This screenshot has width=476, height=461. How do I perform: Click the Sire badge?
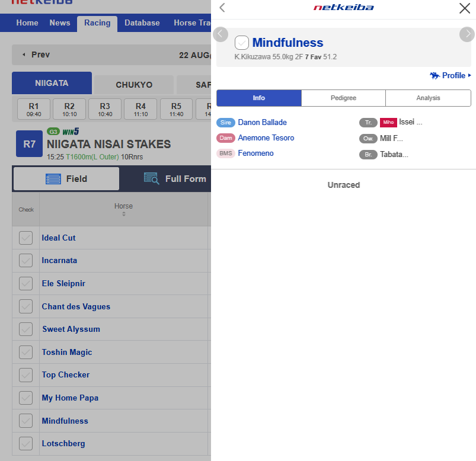pyautogui.click(x=226, y=122)
